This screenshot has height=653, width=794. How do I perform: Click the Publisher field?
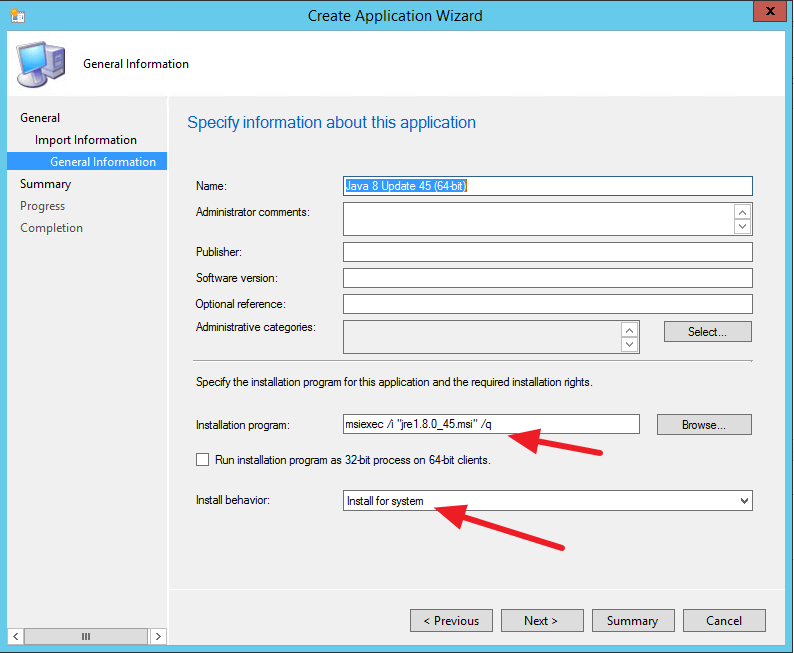point(547,252)
